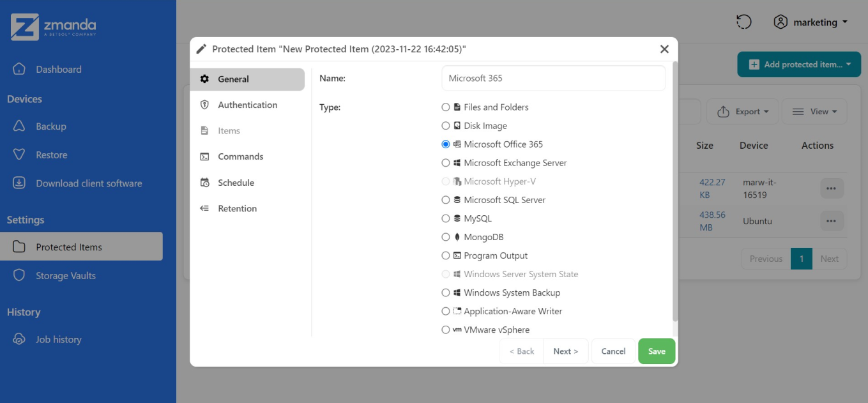Open the General settings section
This screenshot has height=403, width=868.
(x=232, y=79)
